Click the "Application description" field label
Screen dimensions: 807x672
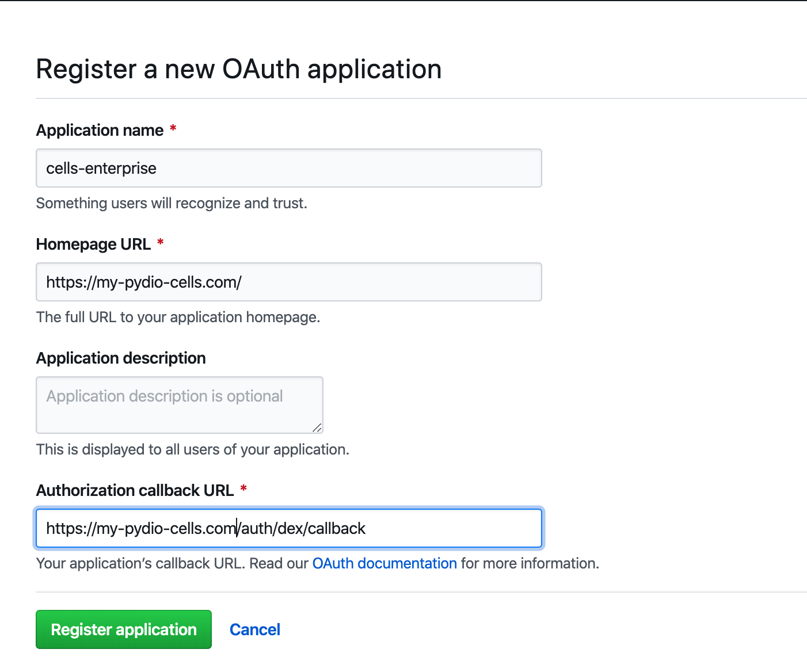tap(121, 358)
